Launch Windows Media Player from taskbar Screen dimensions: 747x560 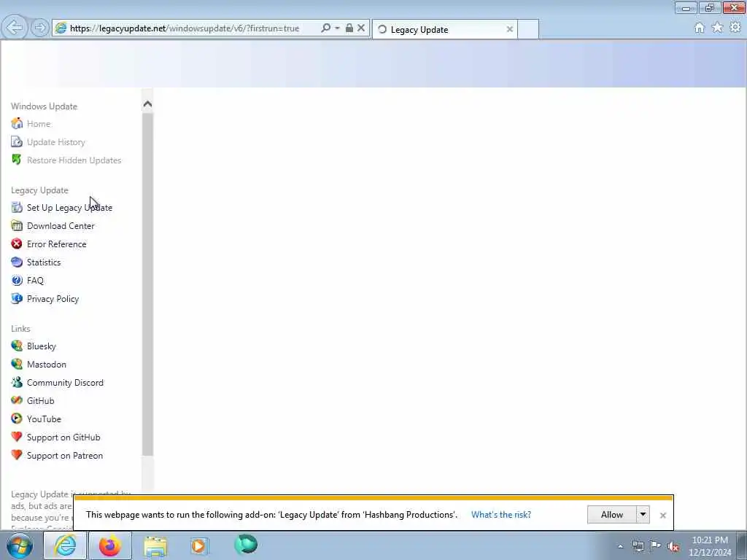tap(199, 545)
